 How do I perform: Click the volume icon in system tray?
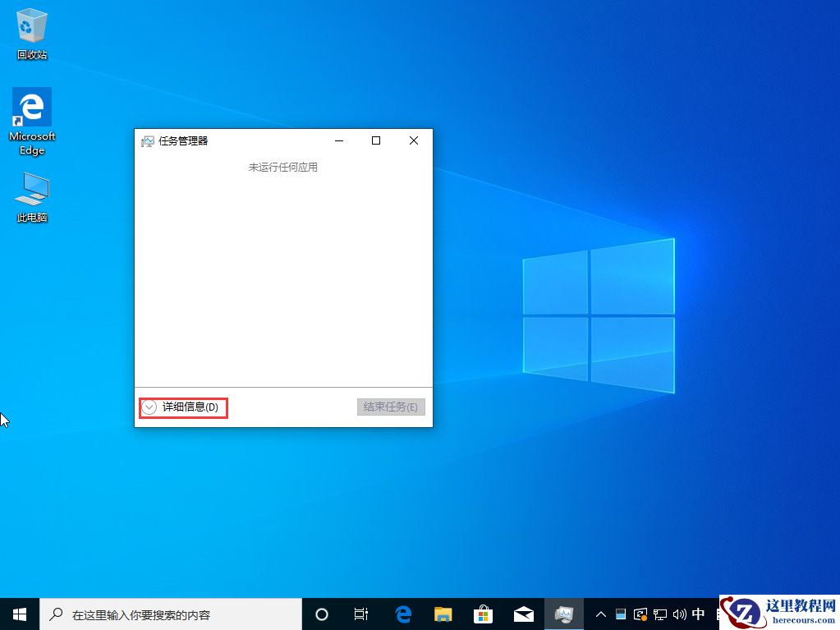680,614
